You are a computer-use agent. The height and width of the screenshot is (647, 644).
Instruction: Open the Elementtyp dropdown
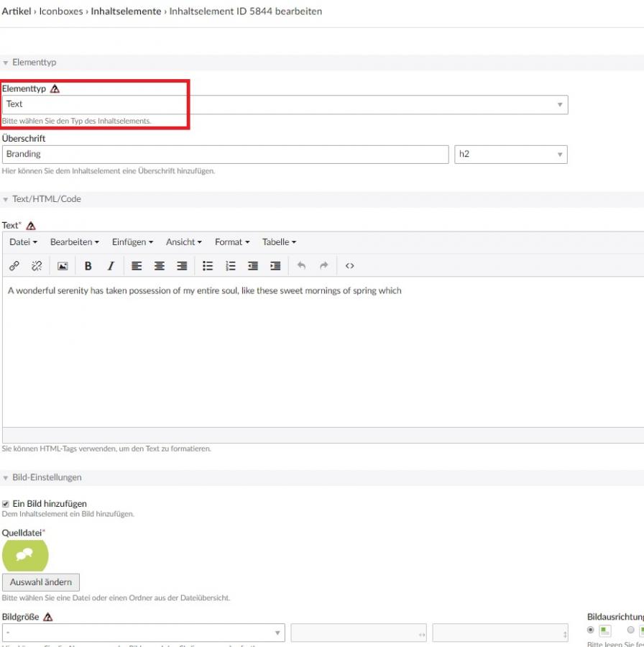coord(285,105)
